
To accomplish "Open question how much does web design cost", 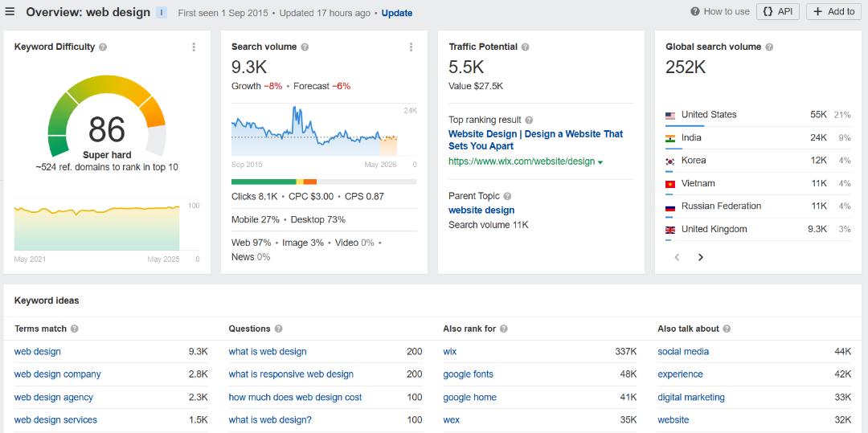I will pyautogui.click(x=295, y=397).
